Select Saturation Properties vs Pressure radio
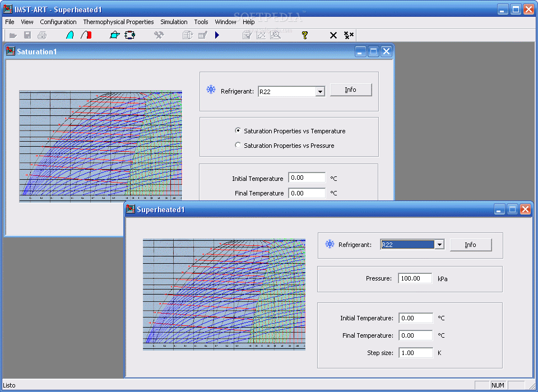 pos(238,145)
